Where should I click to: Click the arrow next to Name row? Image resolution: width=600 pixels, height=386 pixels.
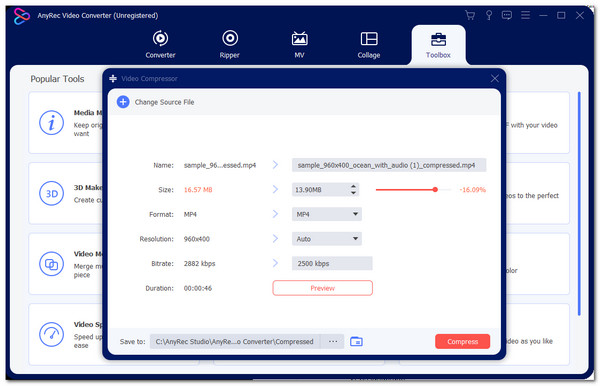click(275, 164)
